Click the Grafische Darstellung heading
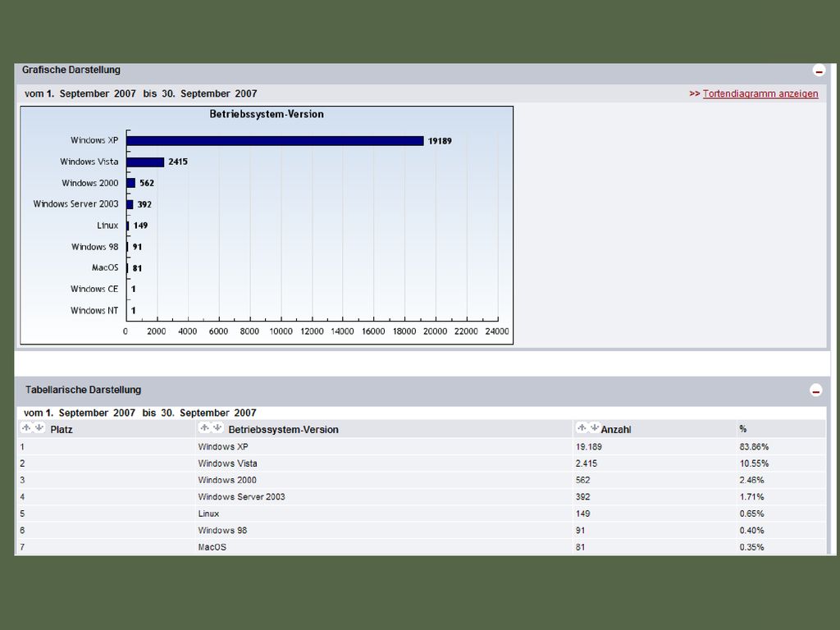 pyautogui.click(x=71, y=70)
